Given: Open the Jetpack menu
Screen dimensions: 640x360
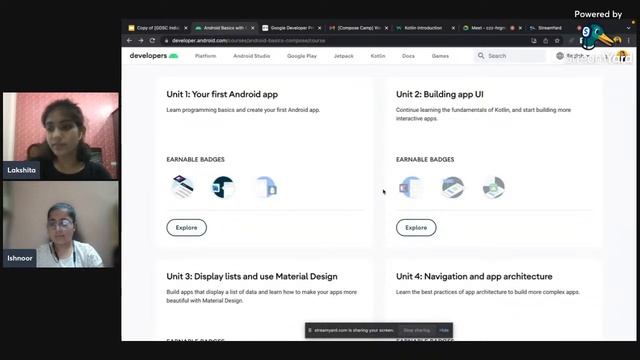Looking at the screenshot, I should (344, 56).
